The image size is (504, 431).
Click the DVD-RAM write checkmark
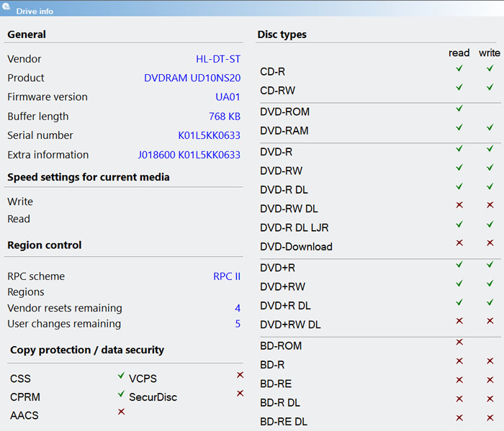pos(490,127)
